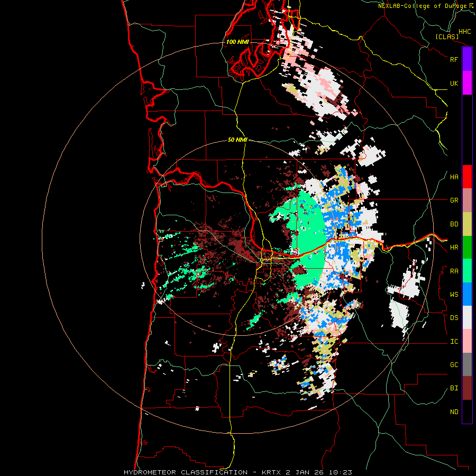Click the WS legend label

pyautogui.click(x=454, y=295)
